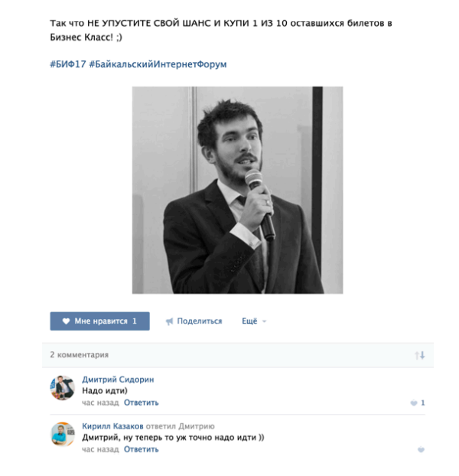Open Дмитрий Сидорин profile name link
Image resolution: width=459 pixels, height=476 pixels.
[x=118, y=379]
